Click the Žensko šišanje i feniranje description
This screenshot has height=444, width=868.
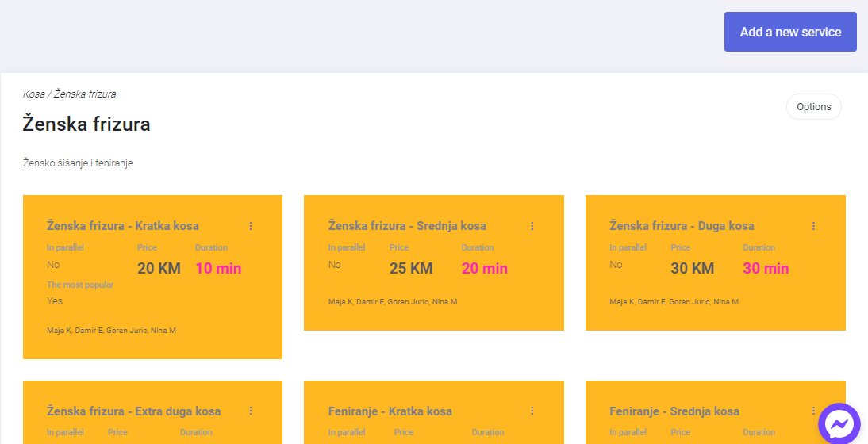point(78,163)
